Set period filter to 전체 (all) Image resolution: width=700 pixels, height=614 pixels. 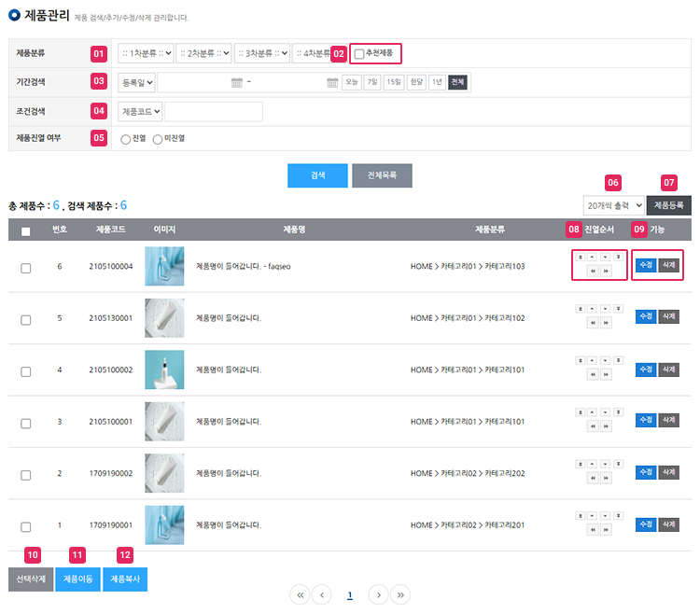click(x=457, y=82)
